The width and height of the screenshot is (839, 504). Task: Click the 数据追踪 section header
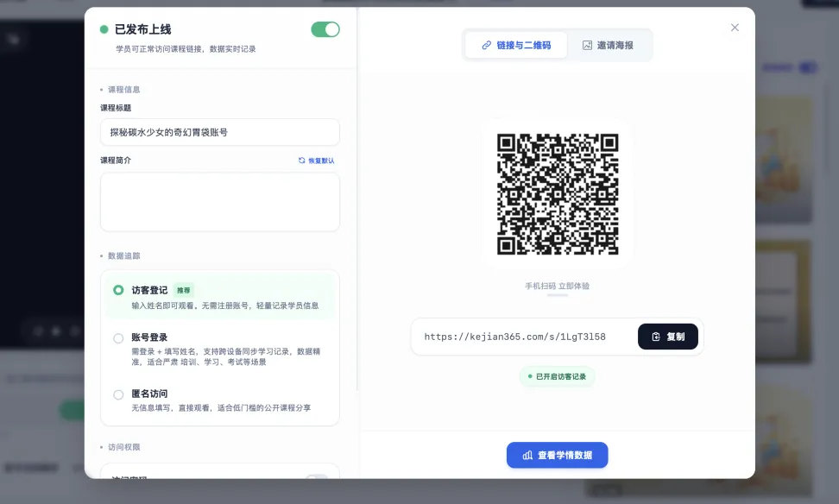124,255
